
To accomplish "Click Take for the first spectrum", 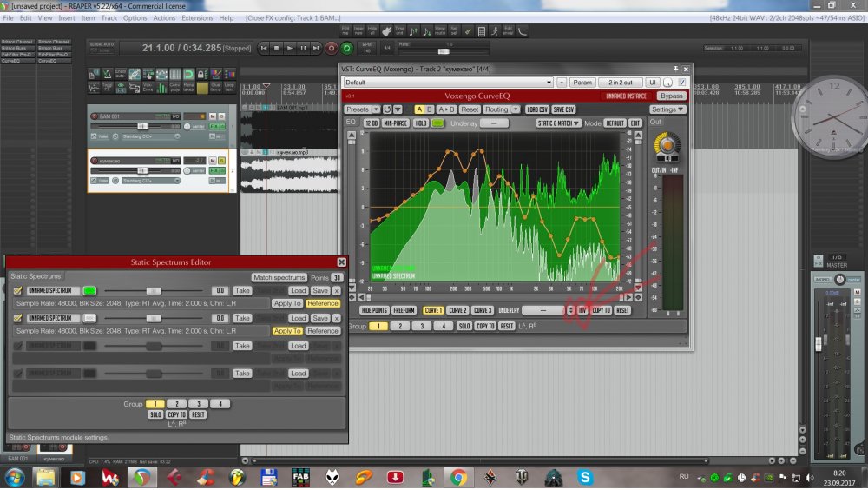I will (x=242, y=290).
